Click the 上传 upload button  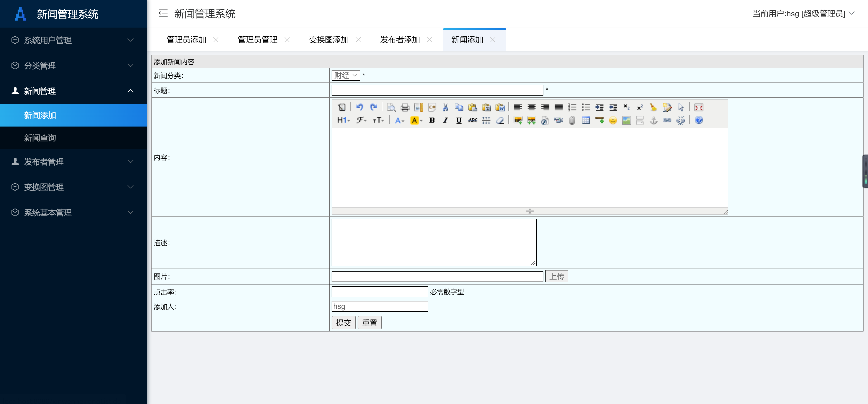click(556, 276)
